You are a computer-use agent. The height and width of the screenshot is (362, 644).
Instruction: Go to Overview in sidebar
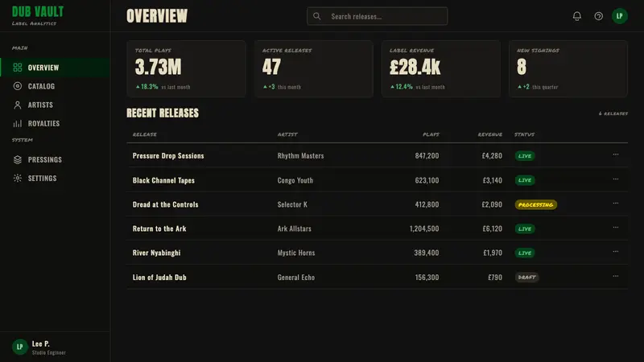[x=55, y=68]
